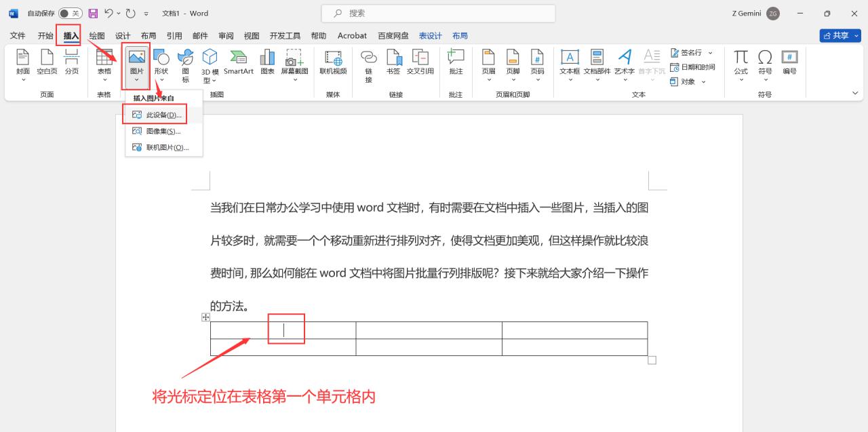Open the 表格 table dropdown
The height and width of the screenshot is (432, 868).
coord(104,66)
